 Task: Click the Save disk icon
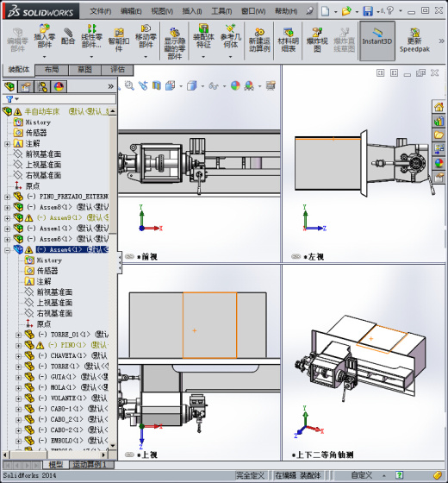[x=368, y=11]
